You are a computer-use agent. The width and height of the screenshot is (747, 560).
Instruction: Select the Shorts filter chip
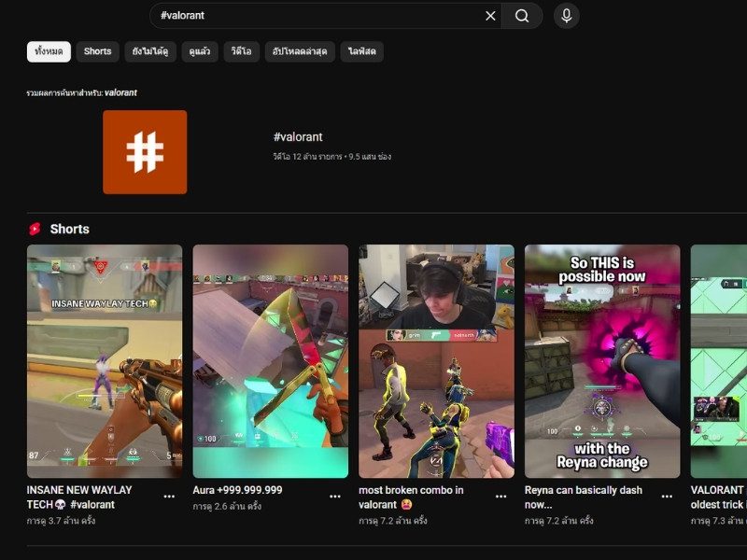coord(98,51)
